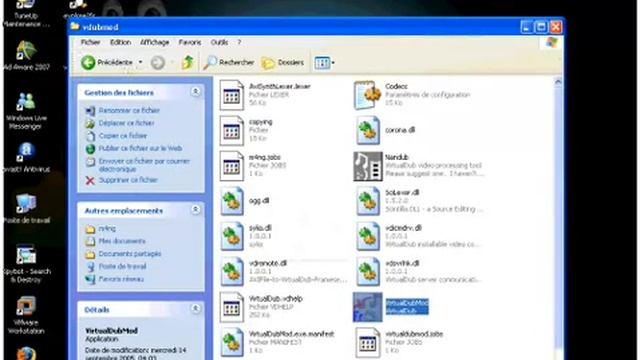Minimize the vdubmod window
The image size is (640, 360).
coord(527,27)
